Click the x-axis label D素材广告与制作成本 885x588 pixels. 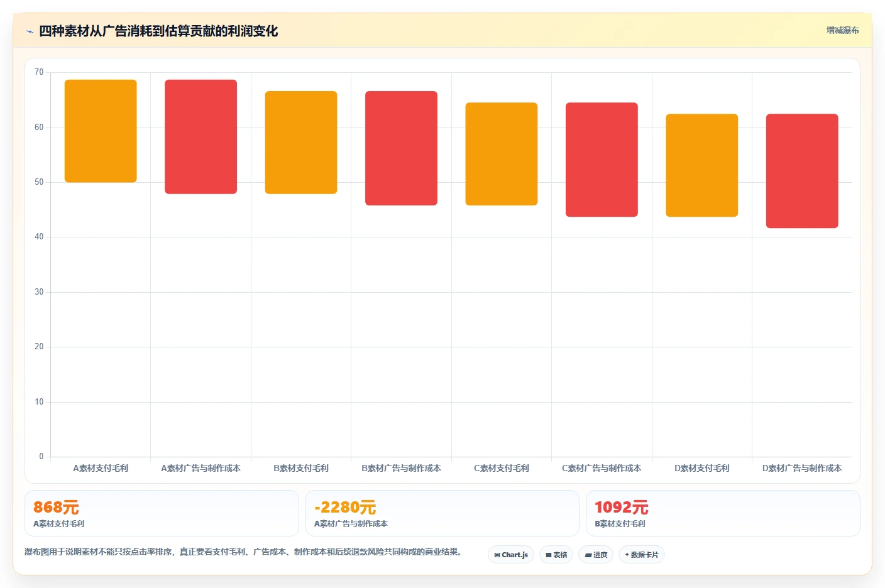click(x=802, y=468)
